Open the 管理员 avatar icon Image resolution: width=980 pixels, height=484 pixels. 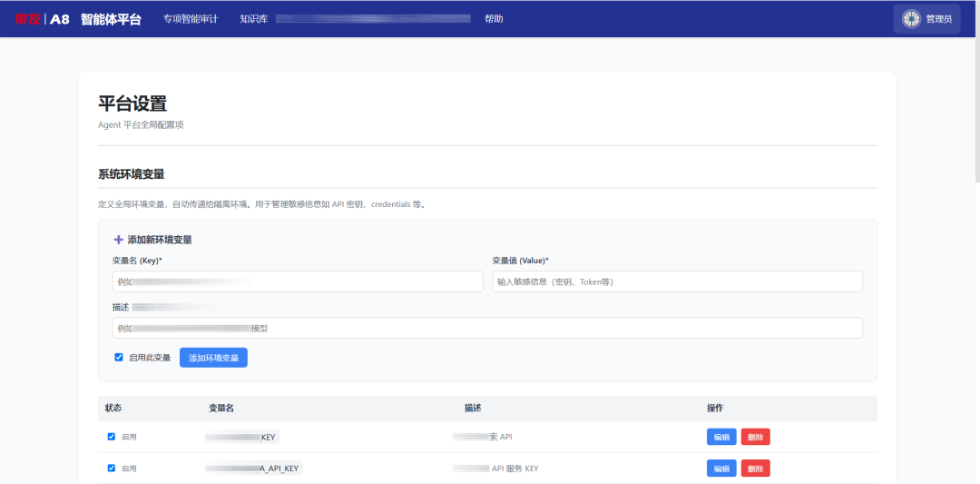[911, 19]
